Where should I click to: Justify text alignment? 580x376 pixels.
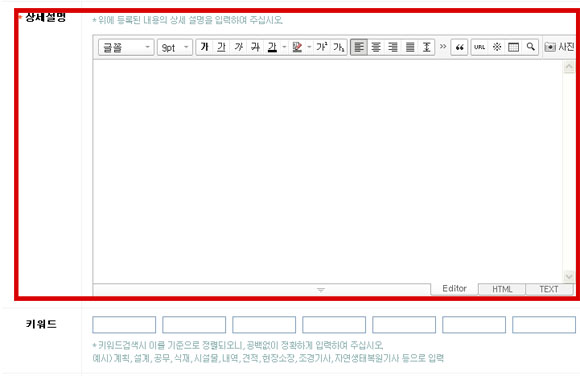point(410,47)
